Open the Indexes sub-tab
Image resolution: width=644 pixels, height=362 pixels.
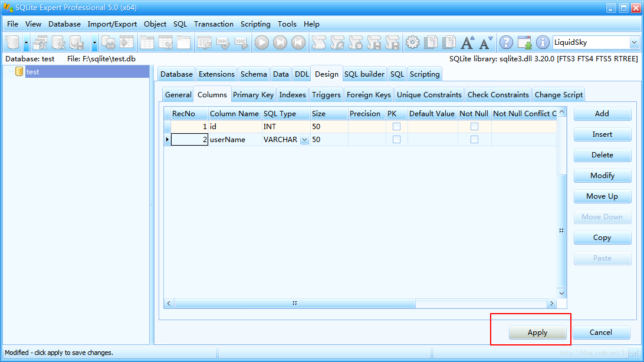[293, 95]
